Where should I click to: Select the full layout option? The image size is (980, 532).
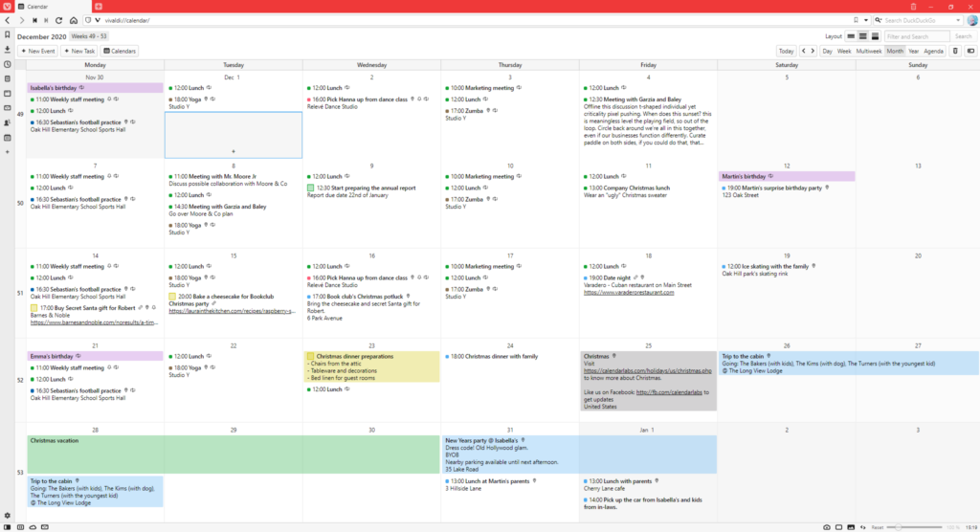point(875,36)
